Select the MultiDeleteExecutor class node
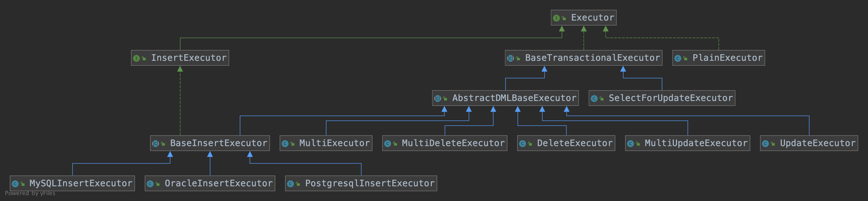The image size is (868, 201). pos(453,143)
